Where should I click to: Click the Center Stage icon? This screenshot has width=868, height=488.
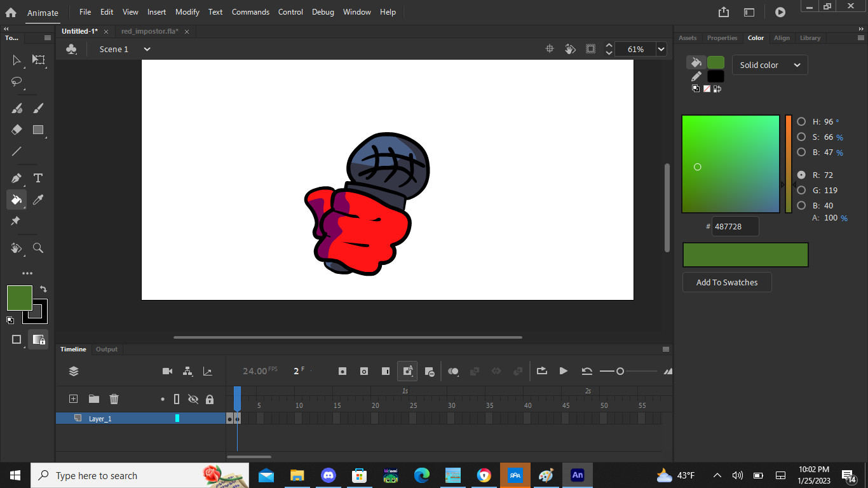tap(550, 49)
